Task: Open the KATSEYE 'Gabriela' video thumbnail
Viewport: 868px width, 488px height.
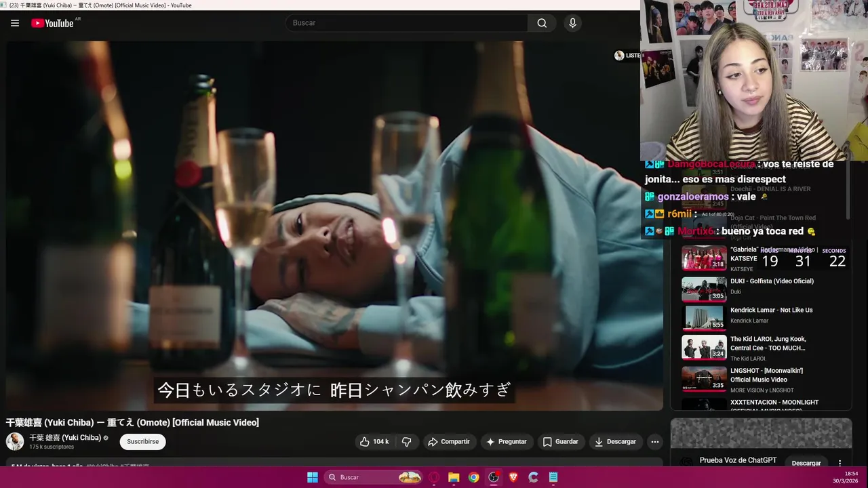Action: [704, 258]
